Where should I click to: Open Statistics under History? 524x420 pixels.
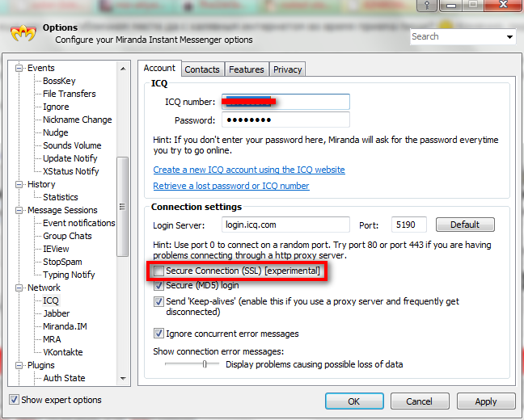(60, 197)
